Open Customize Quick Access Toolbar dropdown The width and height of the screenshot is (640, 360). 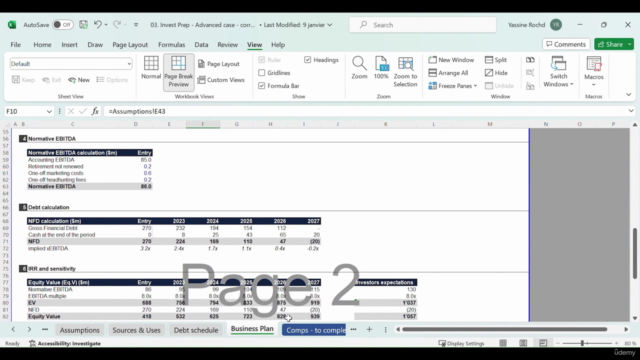point(136,25)
